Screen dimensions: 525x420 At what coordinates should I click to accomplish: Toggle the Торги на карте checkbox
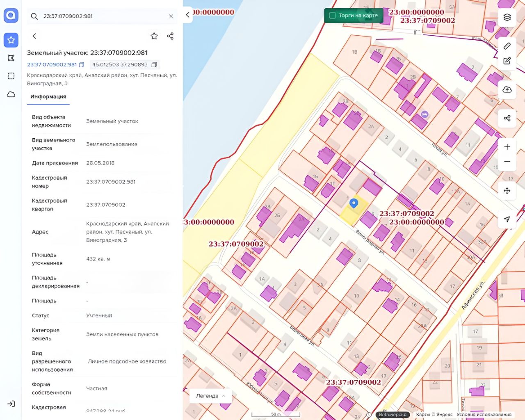point(333,16)
